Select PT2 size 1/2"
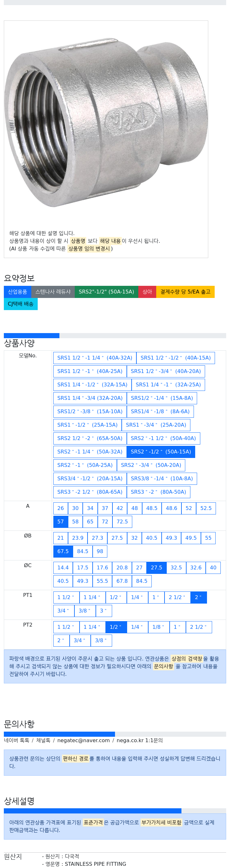This screenshot has width=230, height=868. pos(115,627)
